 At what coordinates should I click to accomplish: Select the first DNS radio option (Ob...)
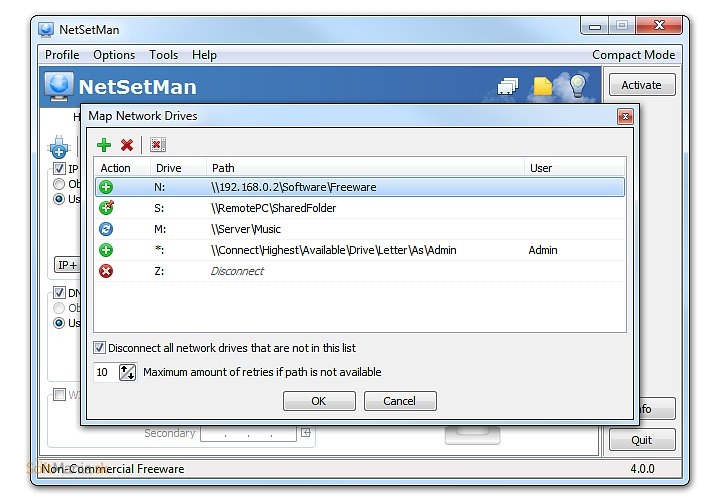click(59, 308)
